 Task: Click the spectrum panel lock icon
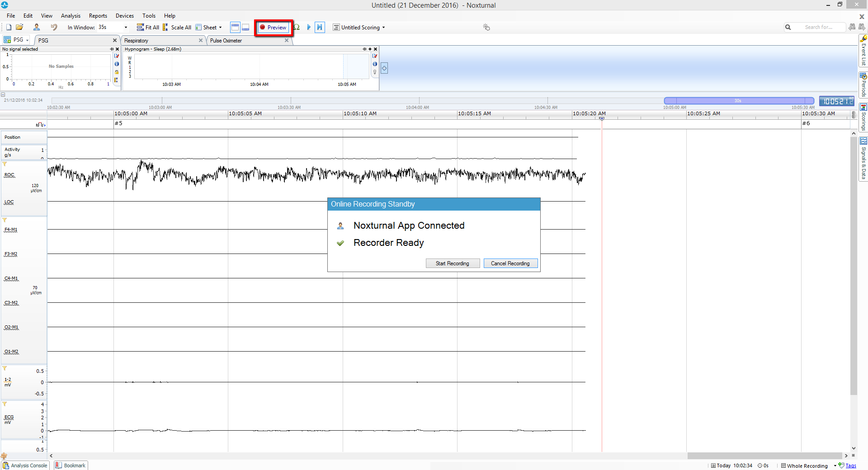[117, 72]
